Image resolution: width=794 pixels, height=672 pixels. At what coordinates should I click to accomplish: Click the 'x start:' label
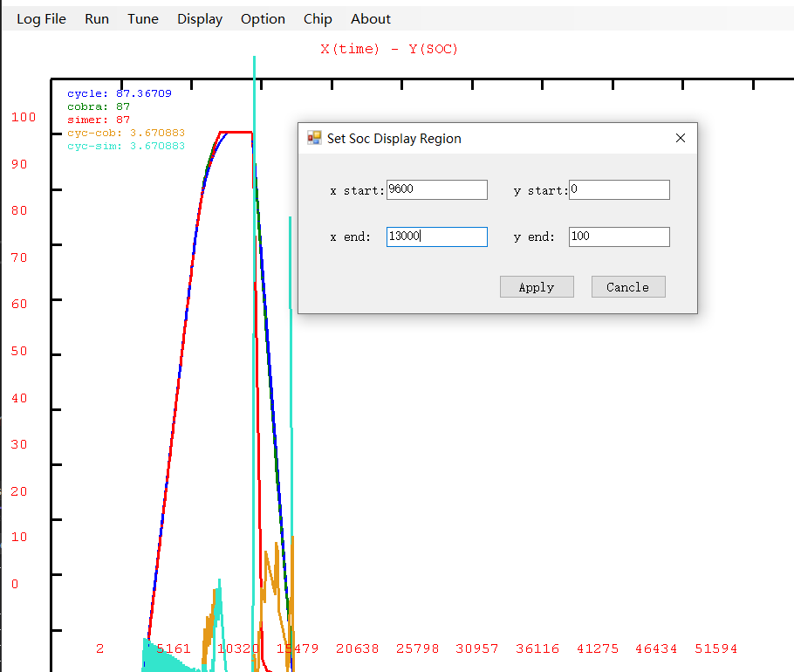(x=357, y=191)
